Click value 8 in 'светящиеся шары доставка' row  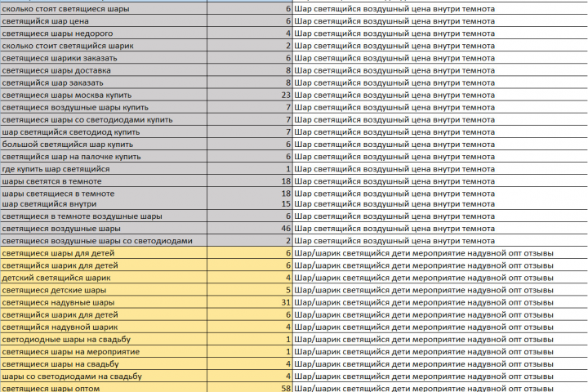288,70
